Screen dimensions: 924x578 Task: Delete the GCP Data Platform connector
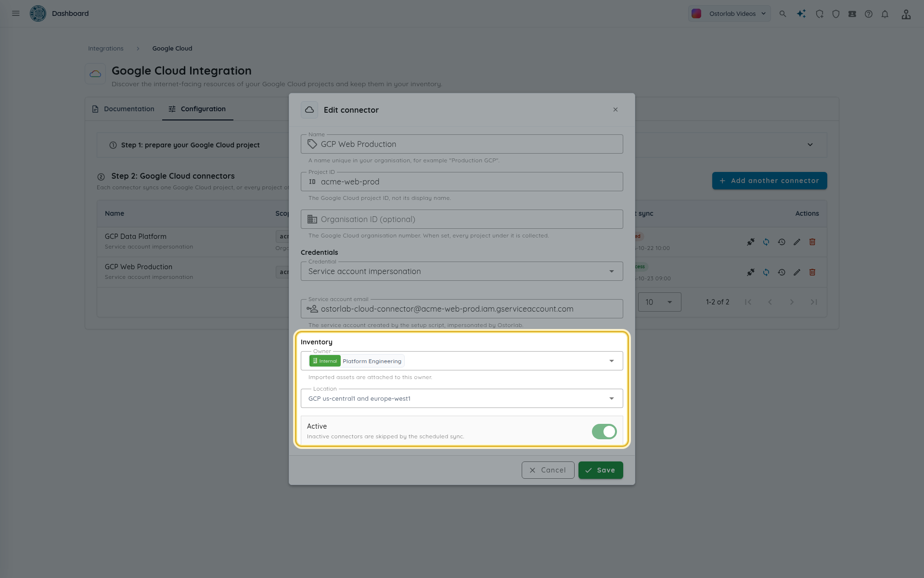coord(812,242)
